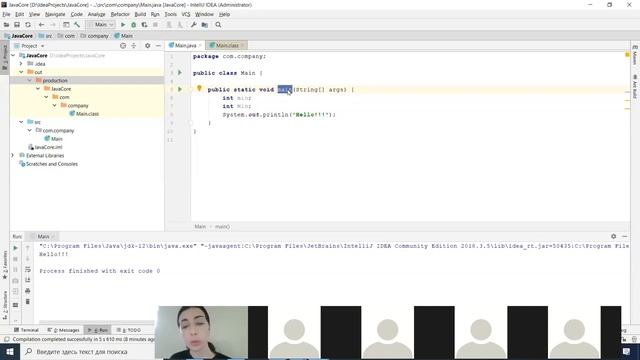Collapse the src folder node
This screenshot has height=360, width=640.
[x=21, y=122]
